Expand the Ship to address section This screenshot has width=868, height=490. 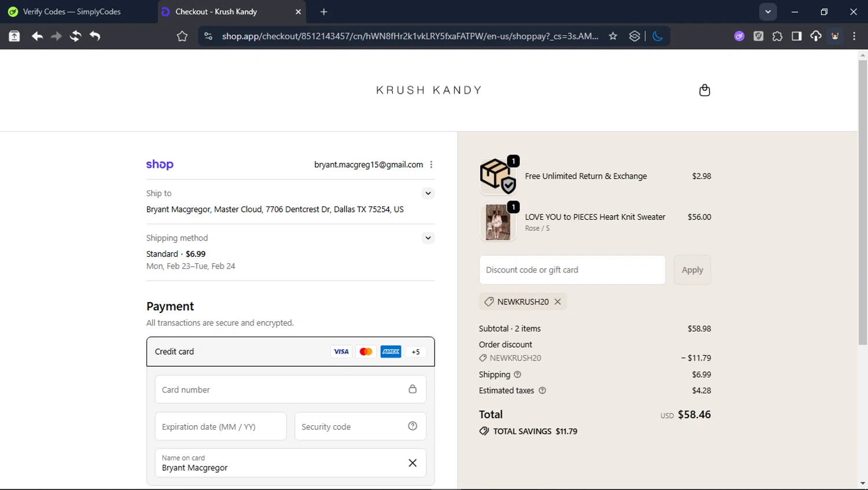(428, 193)
